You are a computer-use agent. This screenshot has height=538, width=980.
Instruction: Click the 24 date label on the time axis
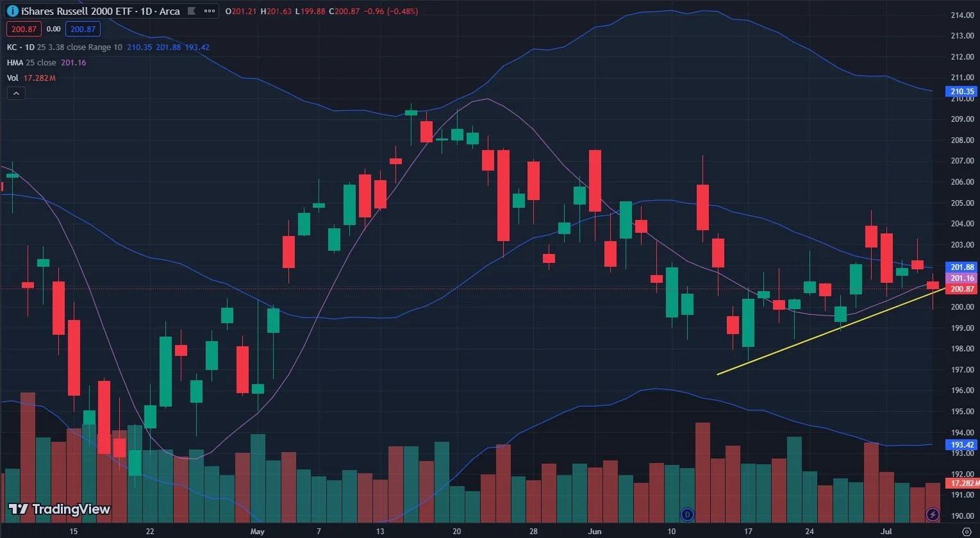pos(810,532)
